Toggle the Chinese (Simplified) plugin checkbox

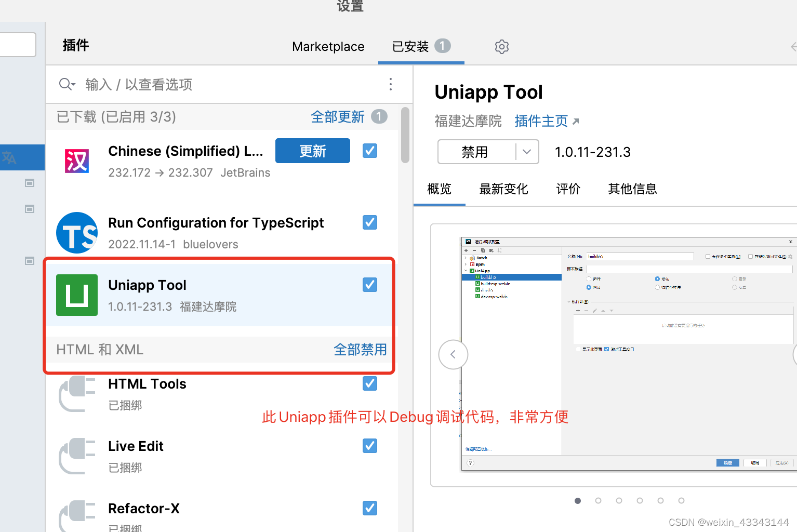pyautogui.click(x=370, y=151)
